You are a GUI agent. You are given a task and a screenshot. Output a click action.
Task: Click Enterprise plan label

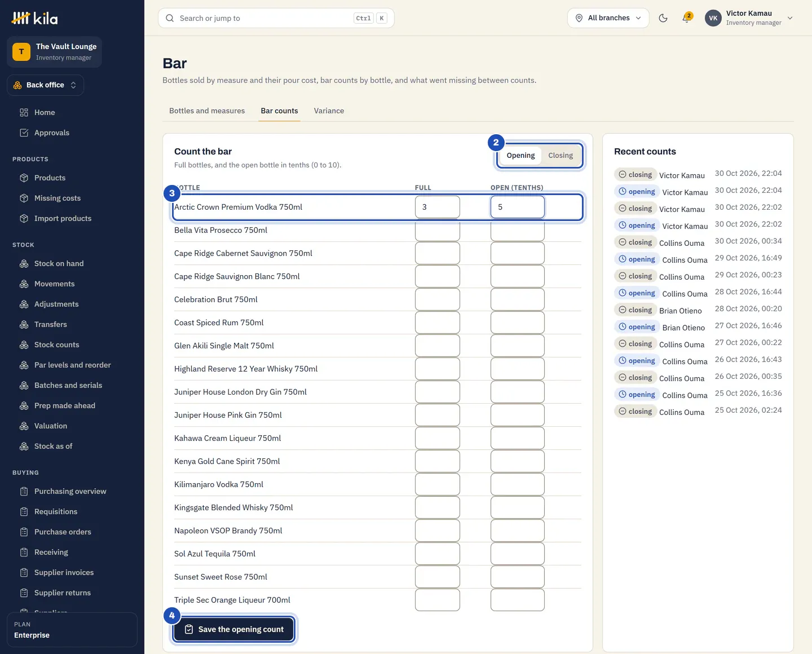coord(32,635)
